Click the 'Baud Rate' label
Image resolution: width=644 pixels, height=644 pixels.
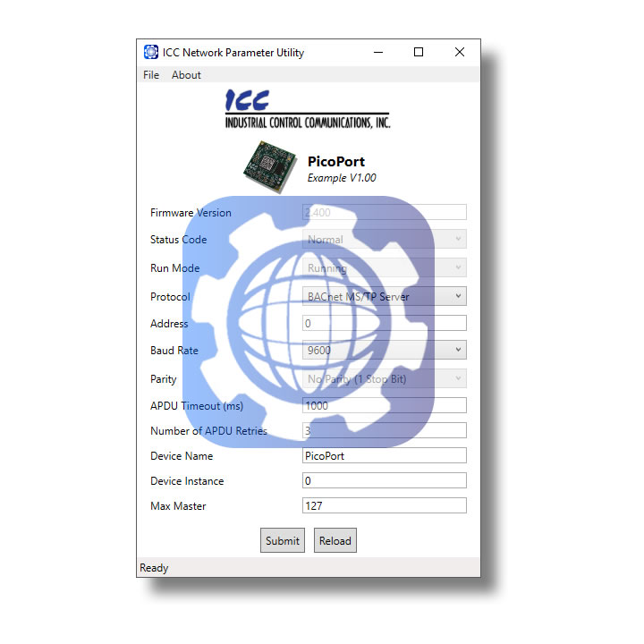pyautogui.click(x=174, y=351)
